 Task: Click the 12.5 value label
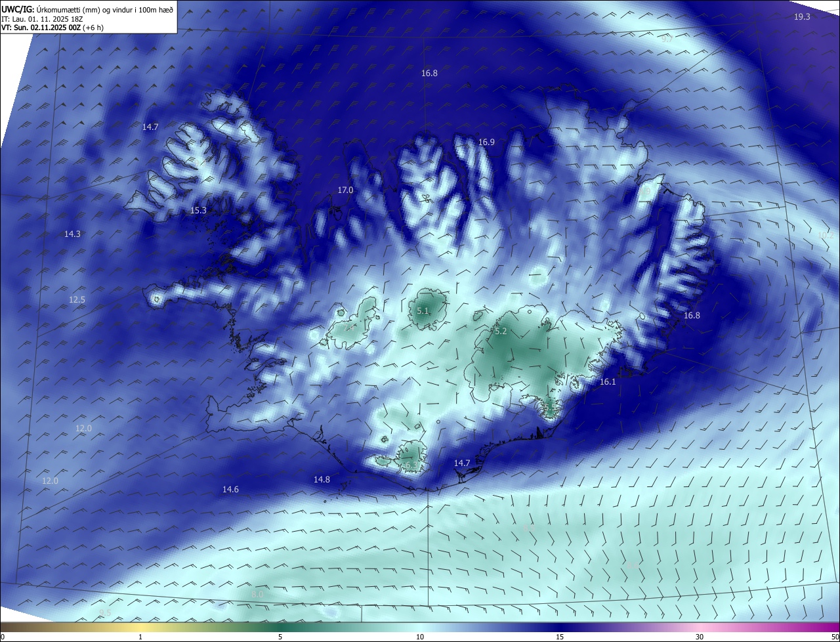(77, 299)
